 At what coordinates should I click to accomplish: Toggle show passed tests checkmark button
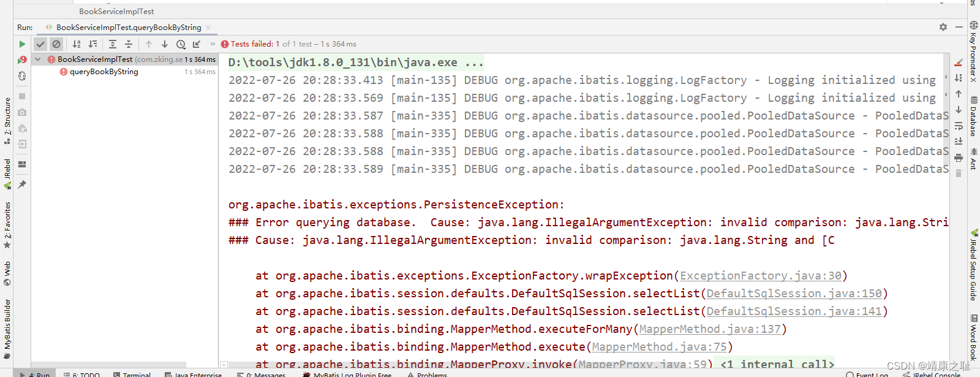tap(40, 44)
